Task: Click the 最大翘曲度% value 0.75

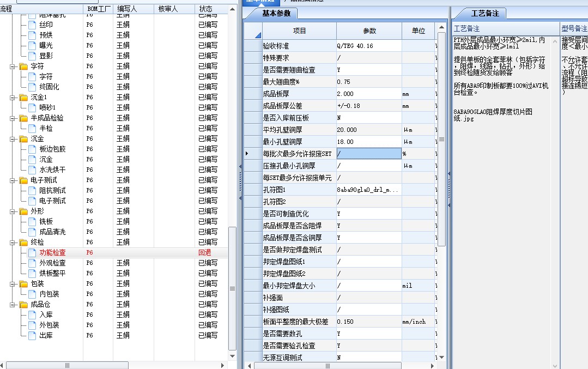Action: click(369, 82)
